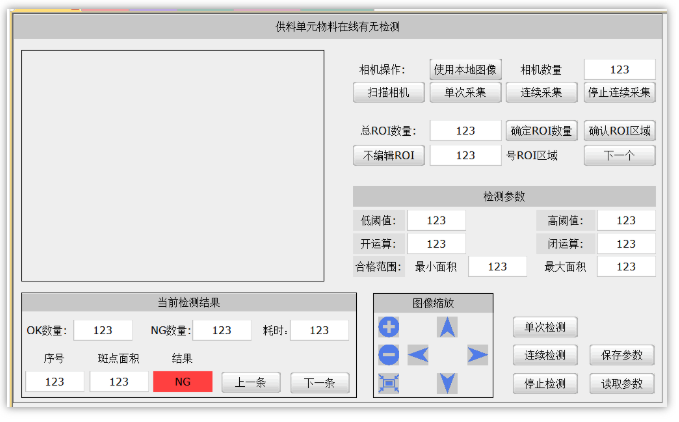Click the 最大面积 input field

tap(626, 267)
